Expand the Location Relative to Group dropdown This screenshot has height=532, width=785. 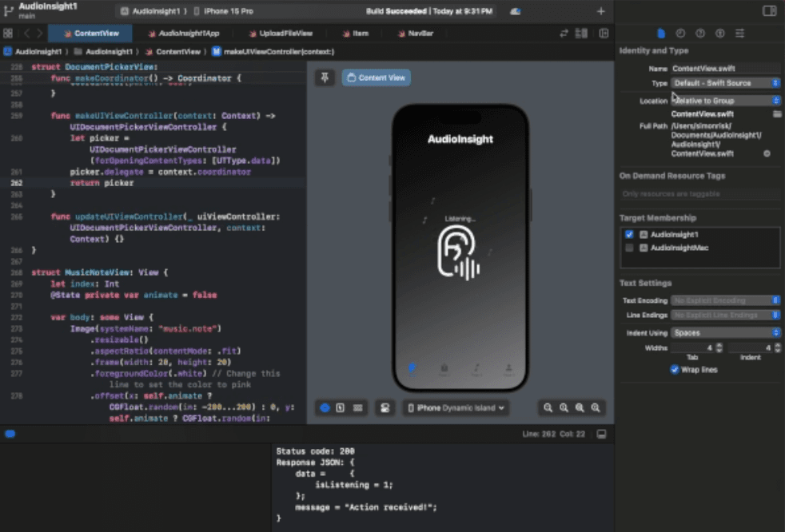pos(725,101)
